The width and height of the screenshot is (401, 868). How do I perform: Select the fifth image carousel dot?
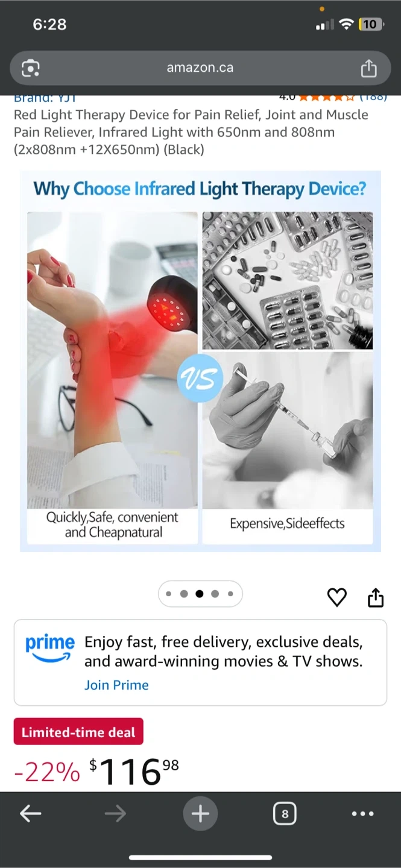click(230, 594)
